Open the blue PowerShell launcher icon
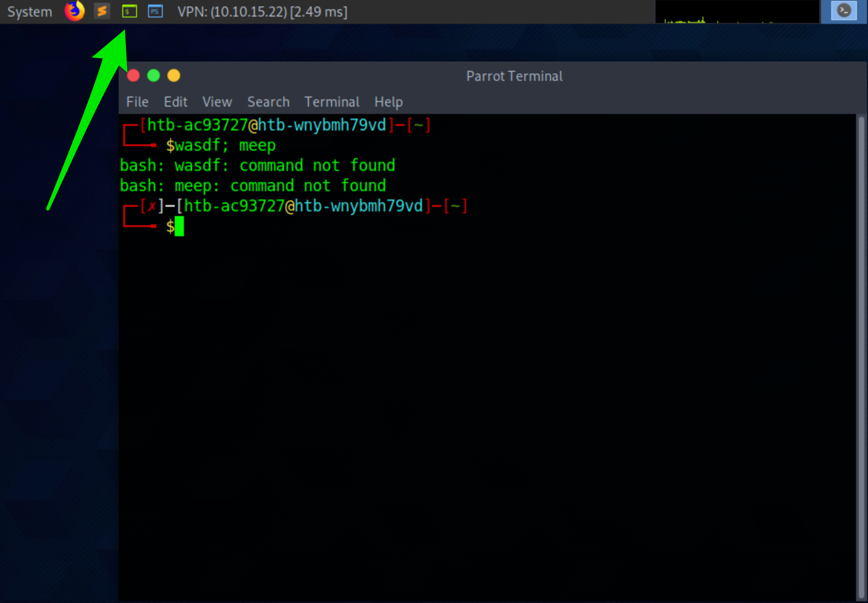The width and height of the screenshot is (868, 603). pyautogui.click(x=155, y=11)
